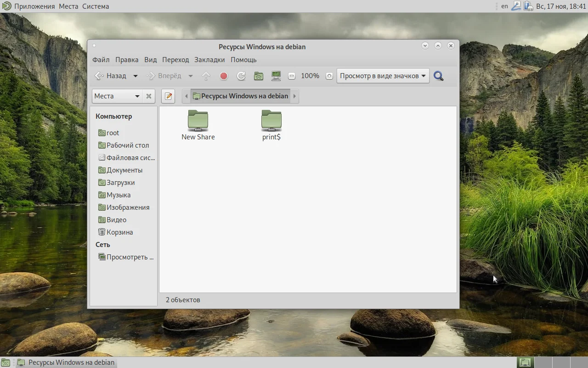Click the Search magnifier icon

click(x=439, y=76)
